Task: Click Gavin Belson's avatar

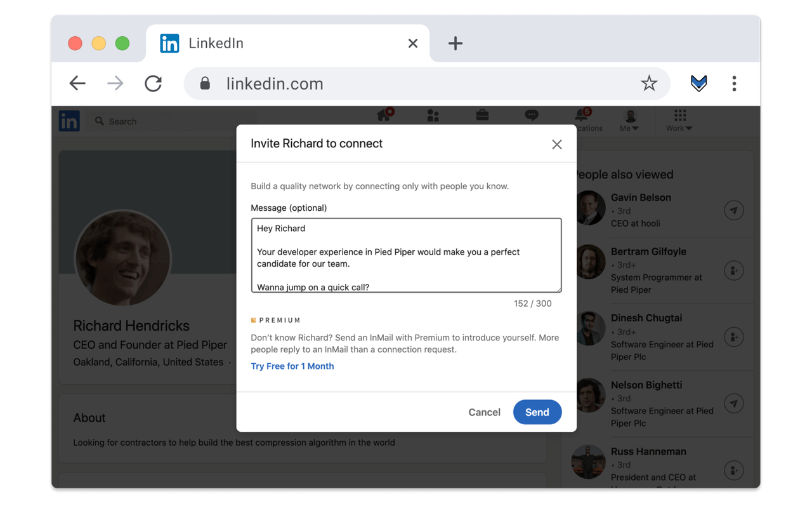Action: point(589,208)
